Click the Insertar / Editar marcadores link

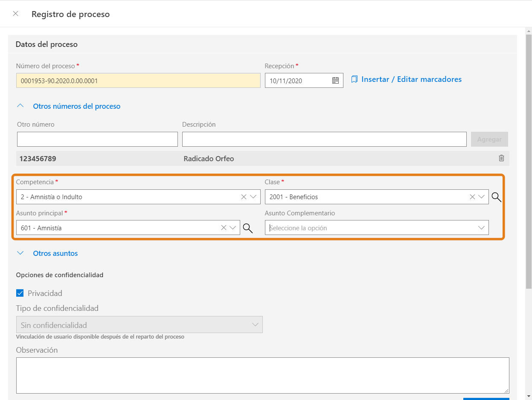(411, 79)
